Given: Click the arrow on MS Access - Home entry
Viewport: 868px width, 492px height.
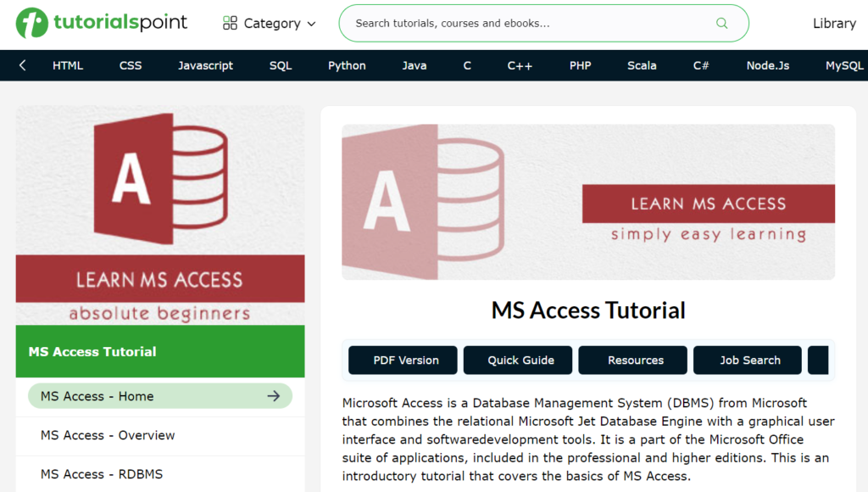Looking at the screenshot, I should (x=273, y=395).
